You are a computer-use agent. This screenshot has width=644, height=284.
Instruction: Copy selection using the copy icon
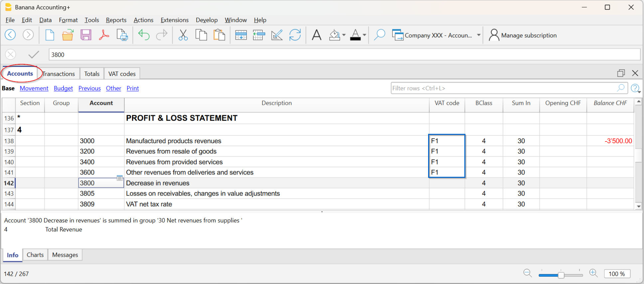(201, 35)
